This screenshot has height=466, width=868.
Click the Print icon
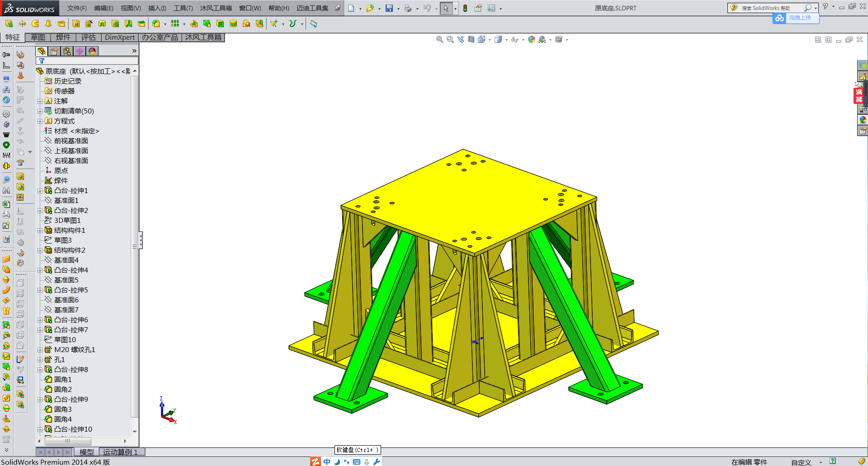tap(408, 8)
